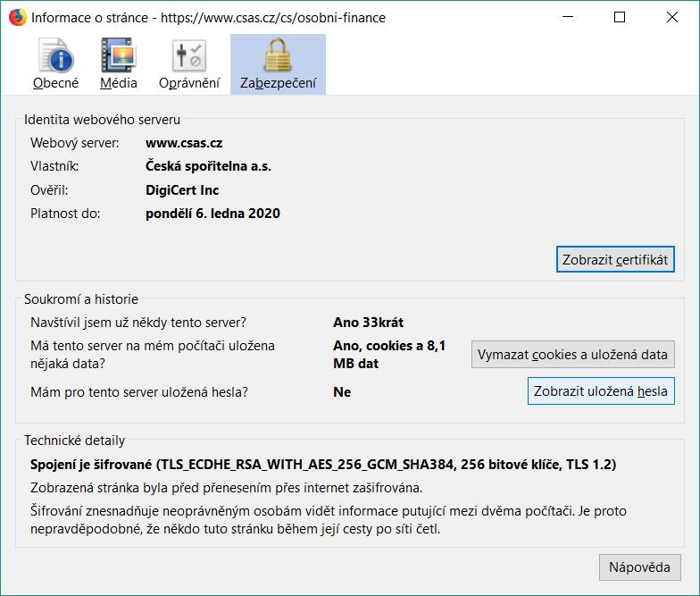The width and height of the screenshot is (700, 596).
Task: Click Vymazat cookies a uložená data
Action: coord(573,355)
